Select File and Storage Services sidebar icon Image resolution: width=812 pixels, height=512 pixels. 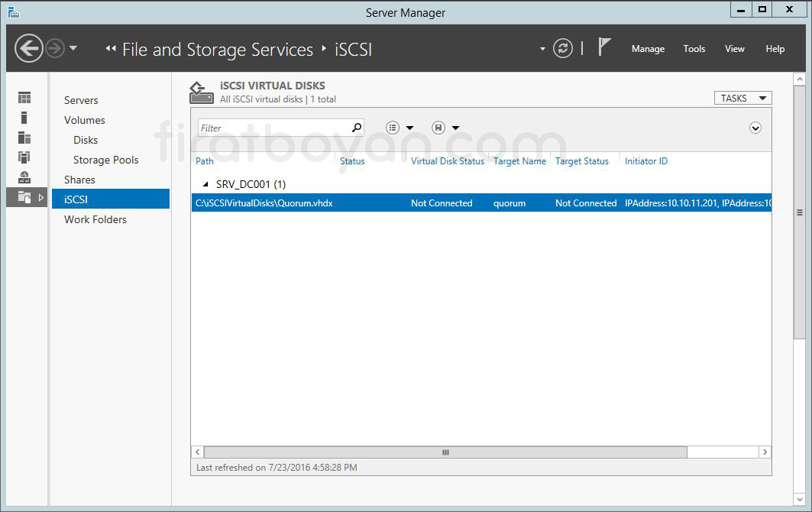[24, 197]
